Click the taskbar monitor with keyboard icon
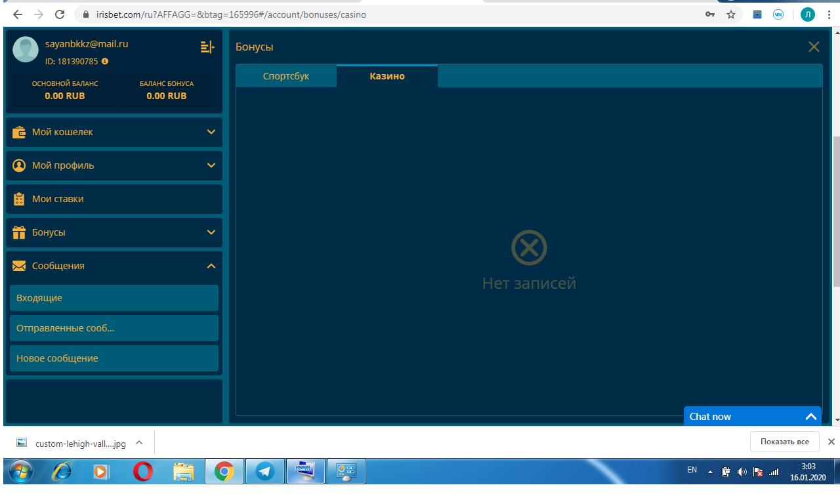Screen dimensions: 840x504 pyautogui.click(x=306, y=471)
